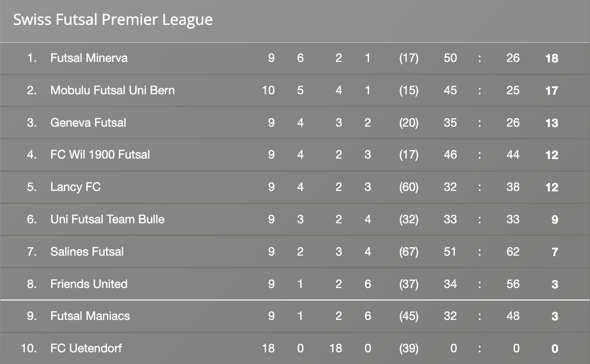Select Mobulu Futsal Uni Bern team
Screen dimensions: 590x364
[112, 90]
